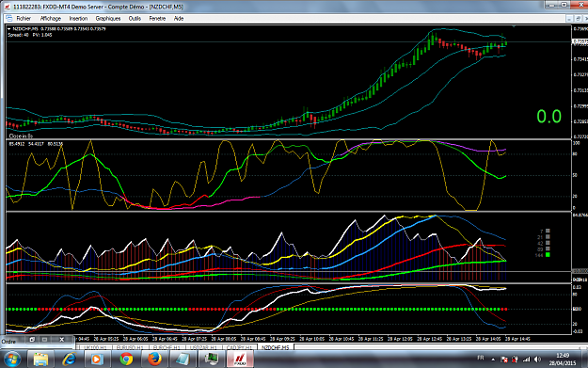This screenshot has width=588, height=368.
Task: Click the large green 0.0 indicator
Action: coord(548,117)
